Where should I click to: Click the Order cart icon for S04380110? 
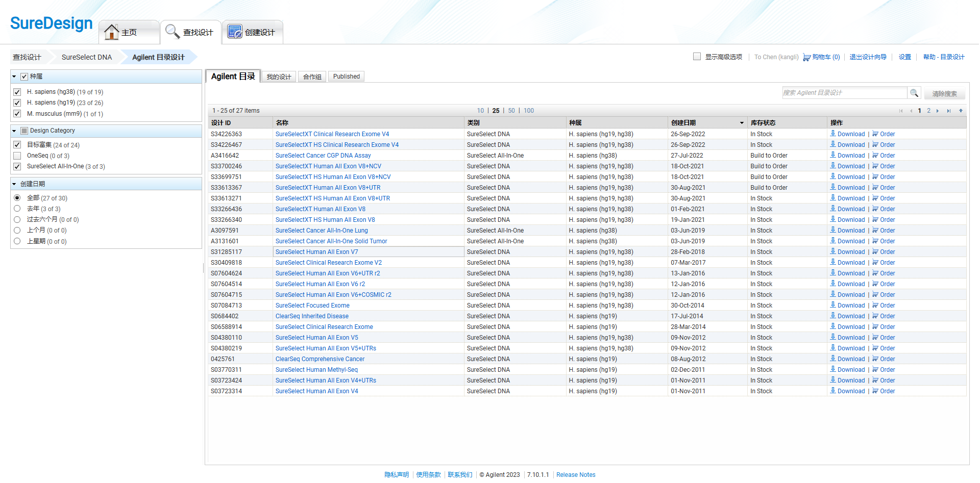(875, 338)
